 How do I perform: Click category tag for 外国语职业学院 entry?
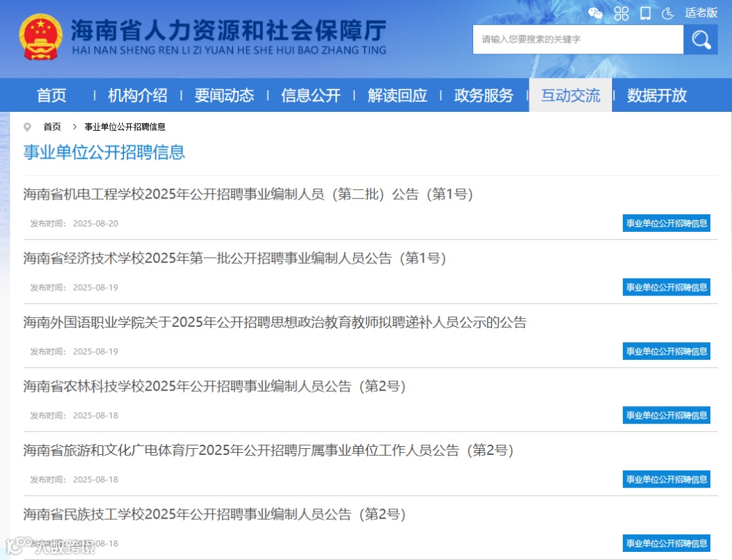(666, 351)
